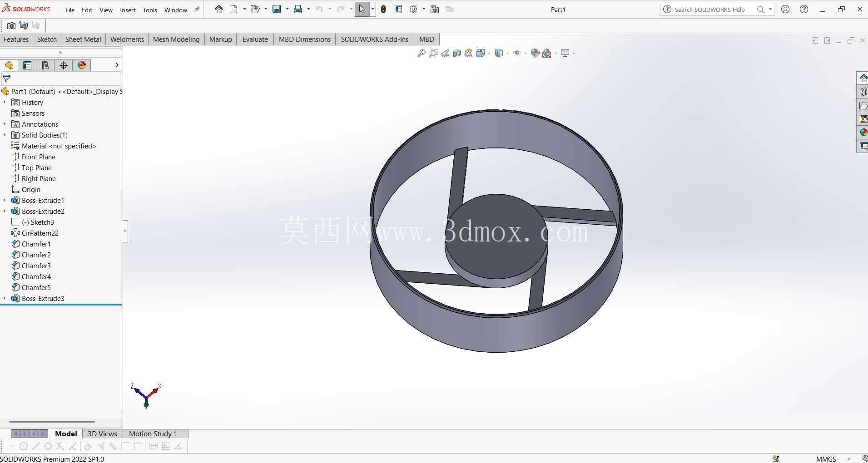Screen dimensions: 868x463
Task: Open Options gear icon
Action: [x=413, y=9]
